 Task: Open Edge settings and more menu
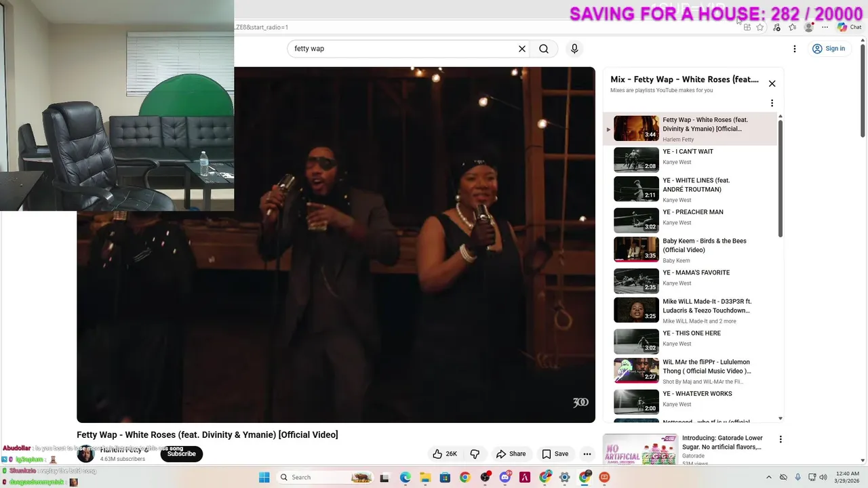(x=825, y=27)
